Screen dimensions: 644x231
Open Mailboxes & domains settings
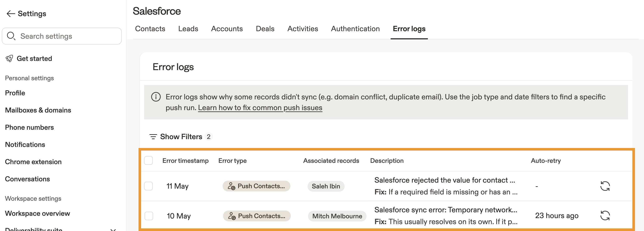click(38, 110)
